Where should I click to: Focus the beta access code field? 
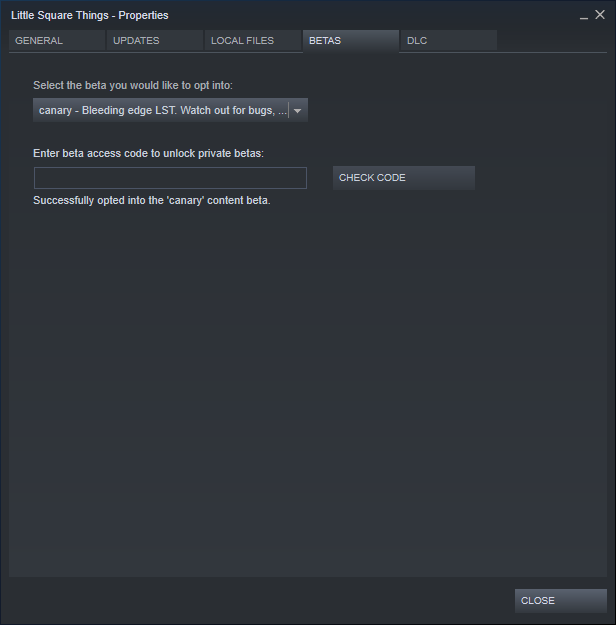[170, 178]
